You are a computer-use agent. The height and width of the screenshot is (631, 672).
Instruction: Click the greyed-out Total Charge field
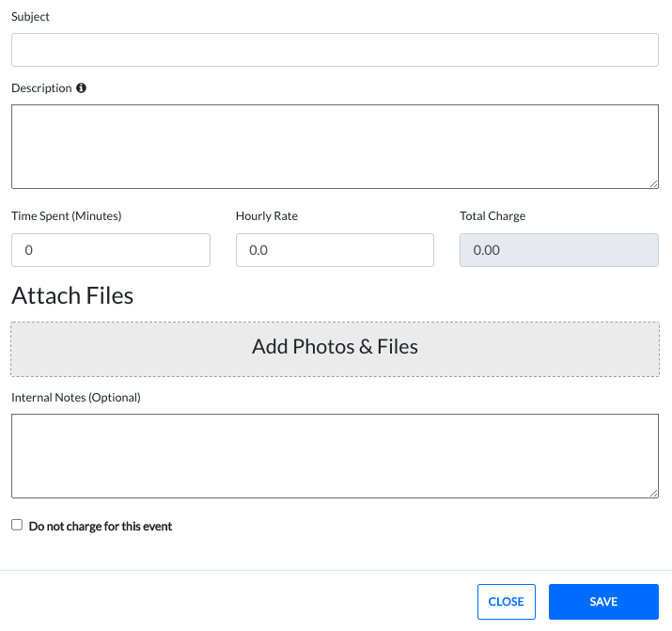[x=558, y=250]
